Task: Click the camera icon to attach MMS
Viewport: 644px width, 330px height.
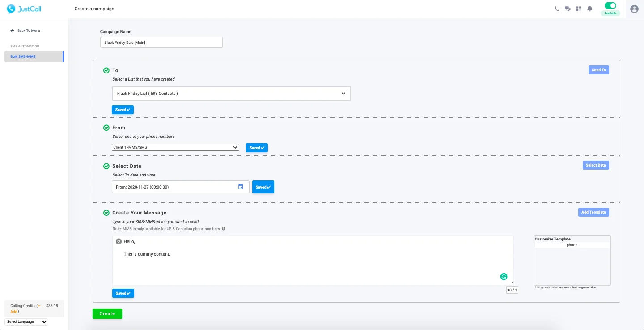Action: 119,241
